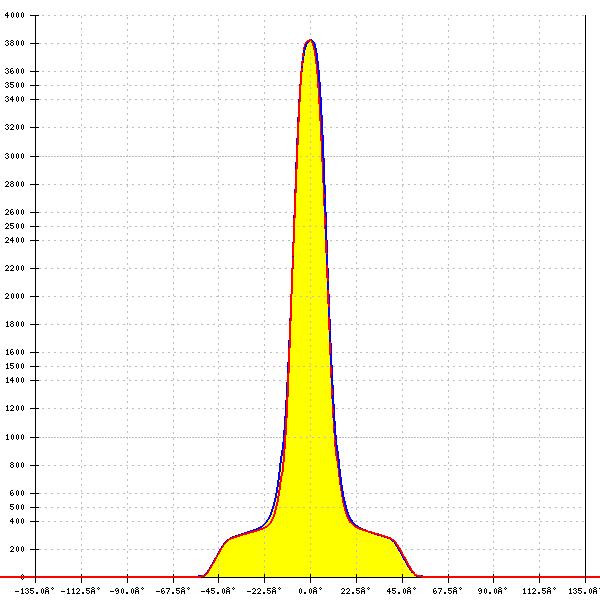Click the 3000 y-axis label

pos(15,156)
